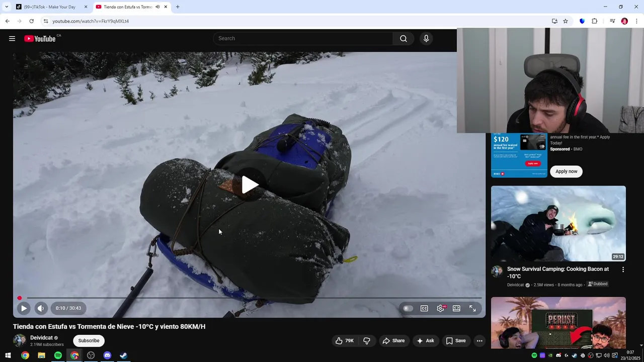Open Chrome profile avatar

(x=624, y=21)
